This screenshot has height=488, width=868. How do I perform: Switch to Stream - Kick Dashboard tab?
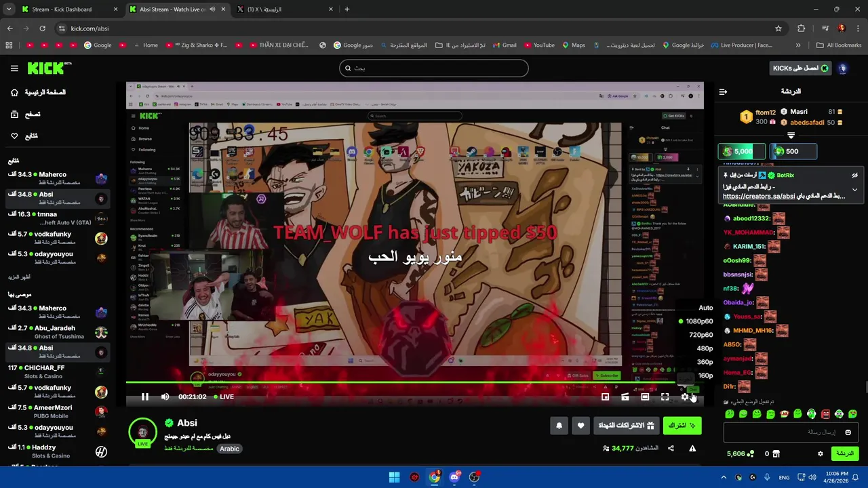[x=70, y=9]
